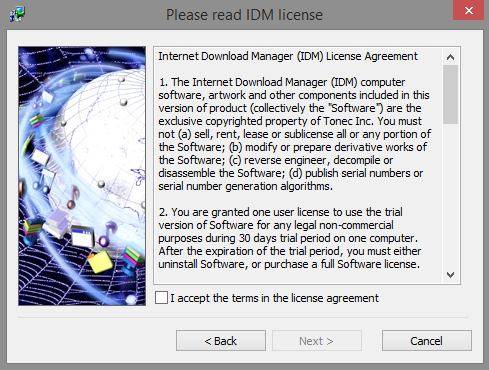
Task: Click the Back button
Action: coord(221,341)
